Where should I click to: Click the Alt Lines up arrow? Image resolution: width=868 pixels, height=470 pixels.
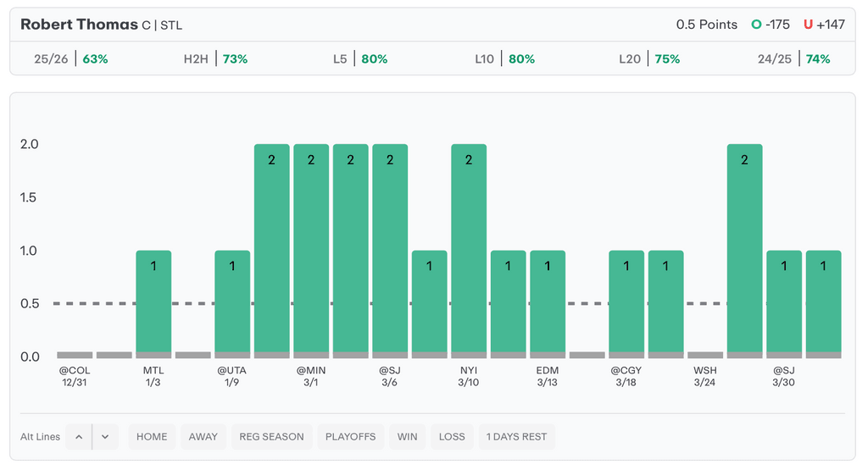pyautogui.click(x=79, y=437)
